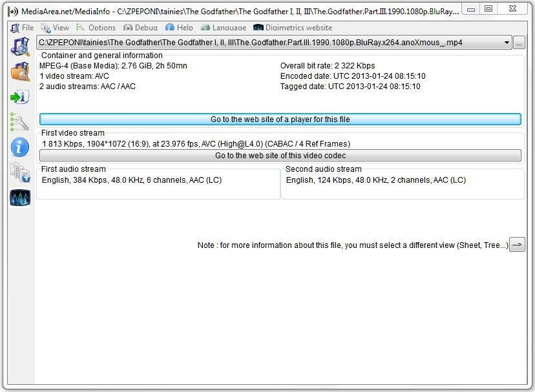Click the Digimetrics waveform sidebar icon
The height and width of the screenshot is (392, 535).
coord(20,198)
